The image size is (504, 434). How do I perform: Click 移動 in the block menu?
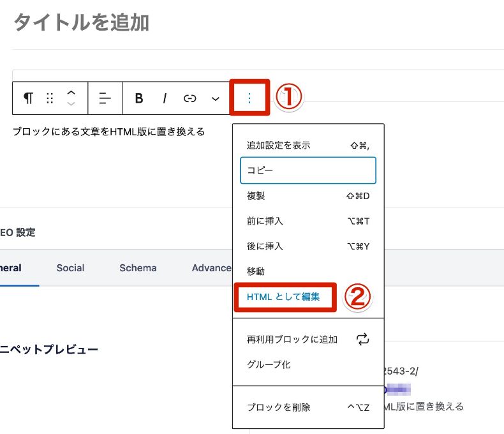coord(308,271)
